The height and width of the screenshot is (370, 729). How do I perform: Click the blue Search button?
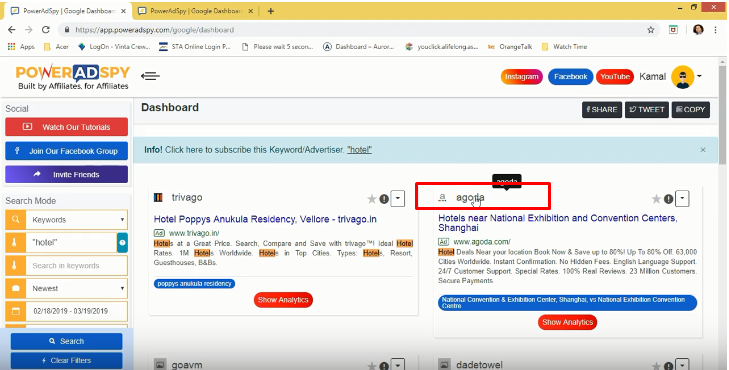[x=66, y=341]
